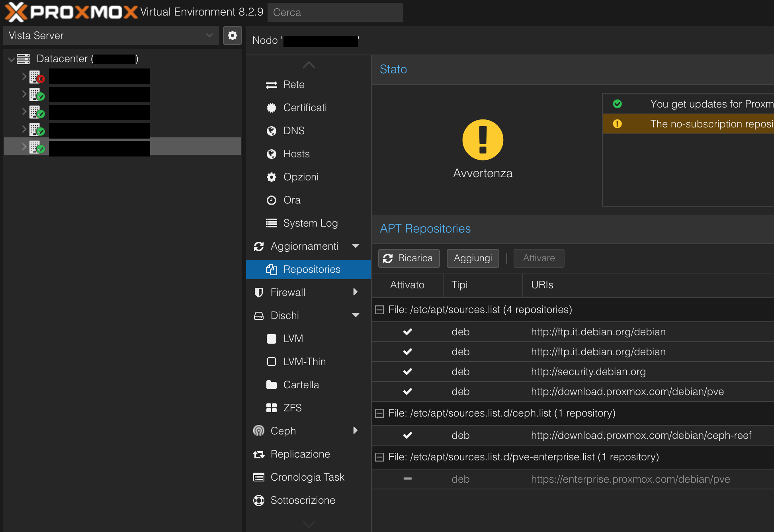Toggle the security.debian.org repository checkmark
This screenshot has width=774, height=532.
point(407,372)
